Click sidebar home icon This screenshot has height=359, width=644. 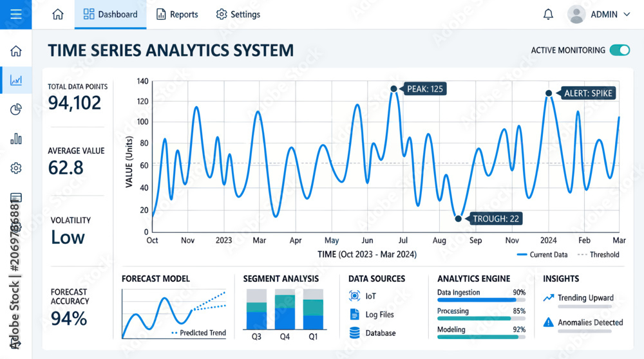[16, 51]
